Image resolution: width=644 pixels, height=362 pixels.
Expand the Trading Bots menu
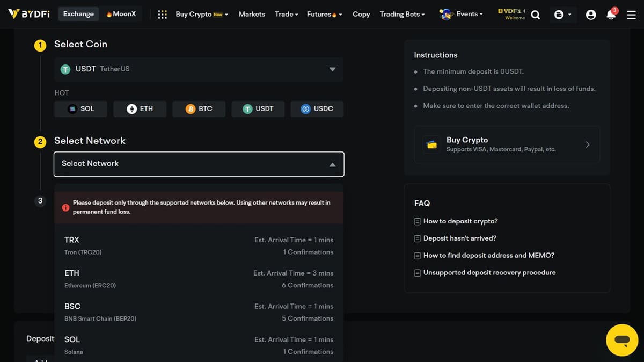click(x=402, y=15)
